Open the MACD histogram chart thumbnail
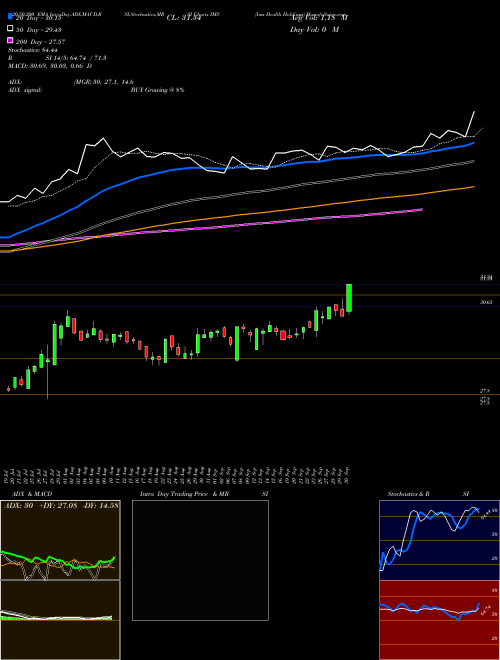The height and width of the screenshot is (660, 500). point(60,620)
